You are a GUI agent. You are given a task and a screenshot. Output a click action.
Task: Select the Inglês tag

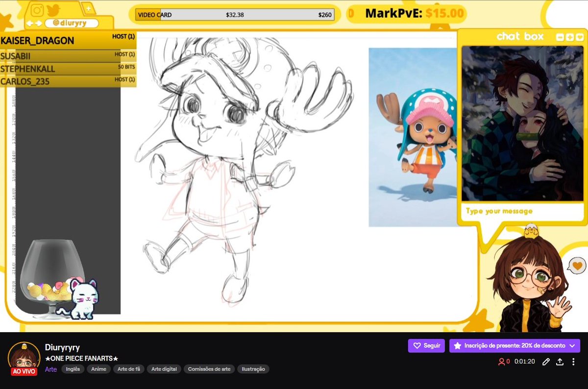tap(73, 369)
